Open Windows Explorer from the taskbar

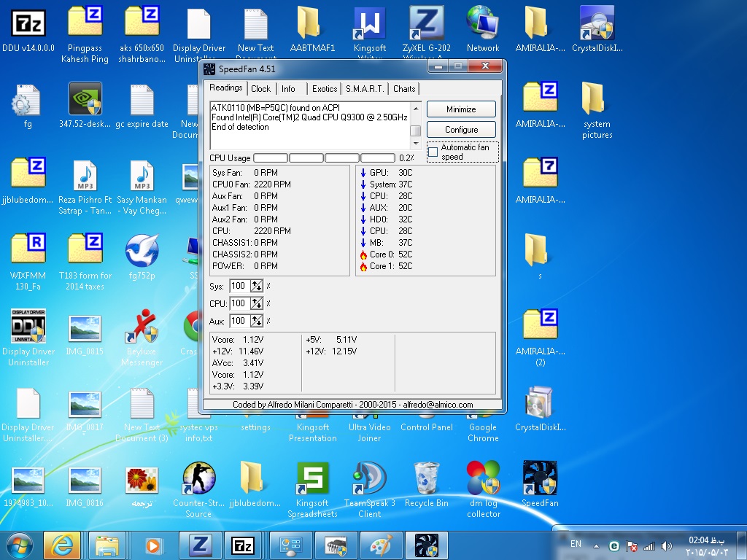(107, 545)
